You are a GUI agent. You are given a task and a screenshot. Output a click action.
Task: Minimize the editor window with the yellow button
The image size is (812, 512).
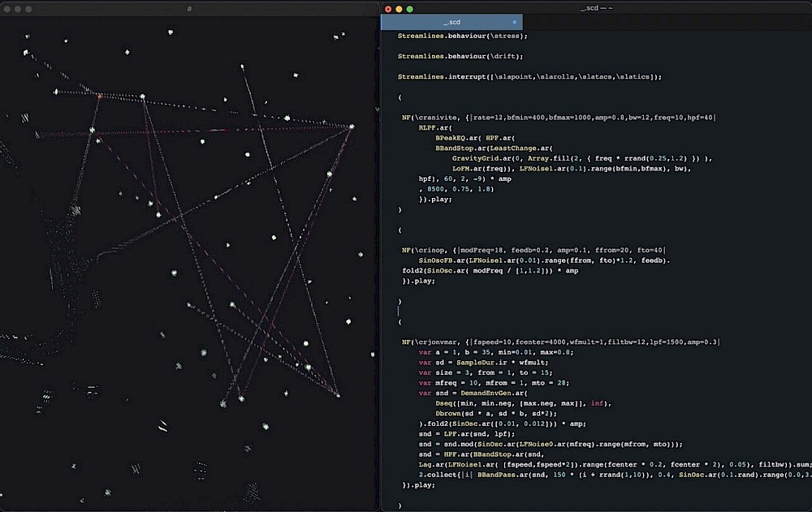(x=399, y=8)
